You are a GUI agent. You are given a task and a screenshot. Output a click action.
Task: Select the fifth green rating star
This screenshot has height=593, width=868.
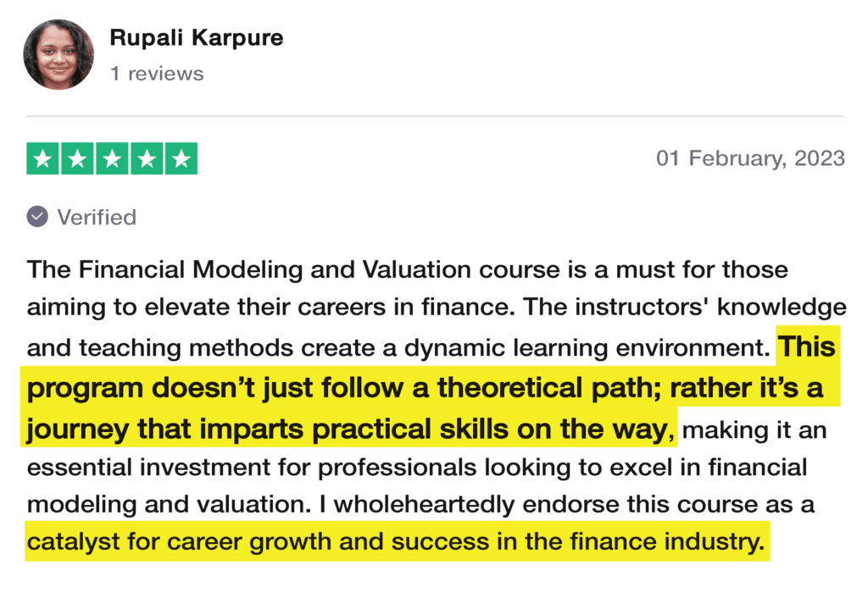tap(181, 158)
